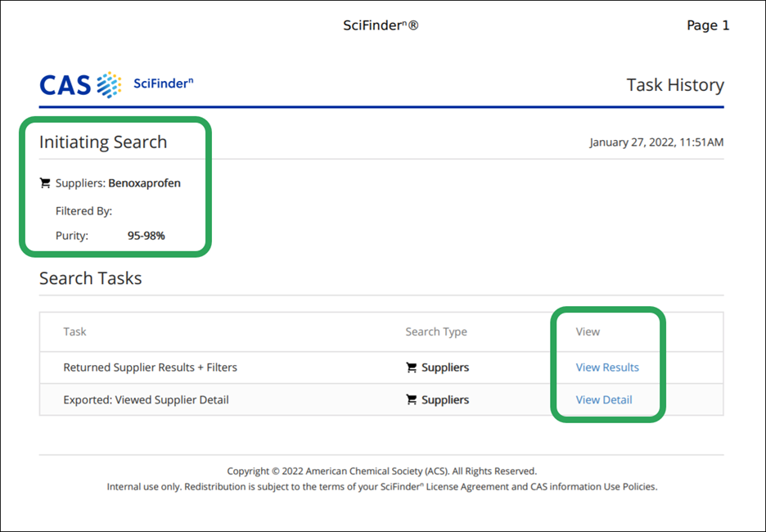Select the Task column header
766x532 pixels.
point(74,331)
